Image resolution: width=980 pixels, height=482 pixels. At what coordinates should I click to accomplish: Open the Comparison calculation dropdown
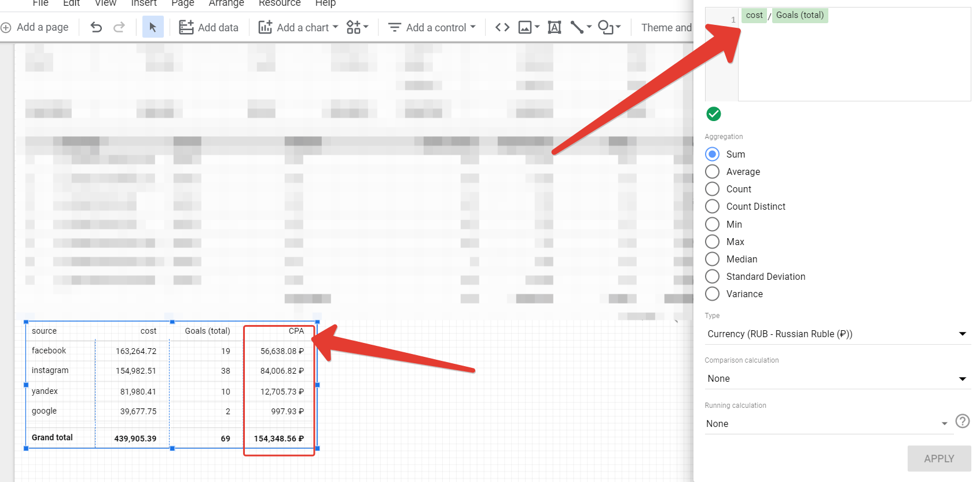pos(838,378)
